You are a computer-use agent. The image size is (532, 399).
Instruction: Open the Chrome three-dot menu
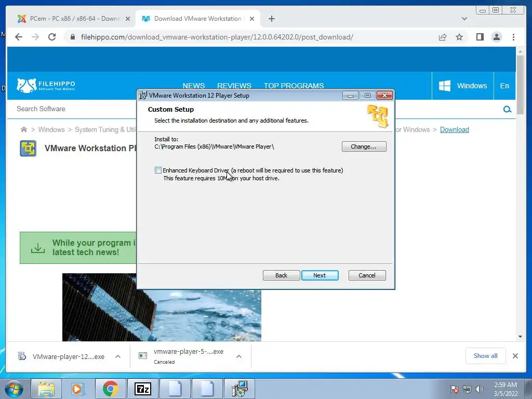513,37
